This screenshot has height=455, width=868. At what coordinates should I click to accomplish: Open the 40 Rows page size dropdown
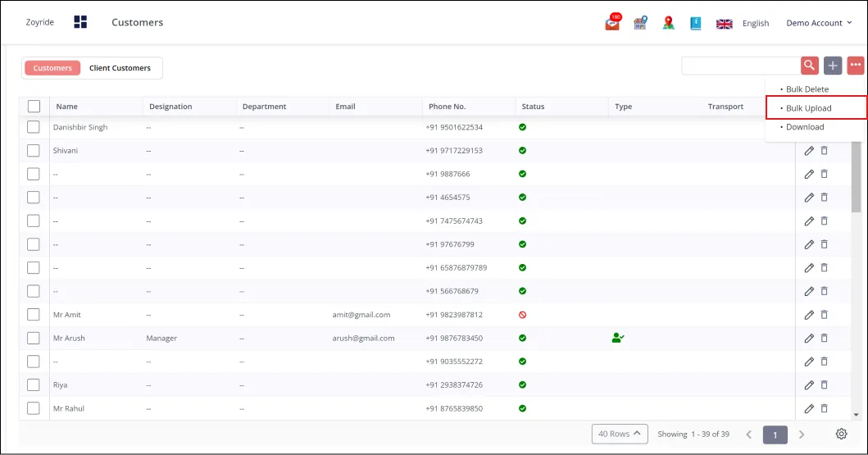point(620,434)
